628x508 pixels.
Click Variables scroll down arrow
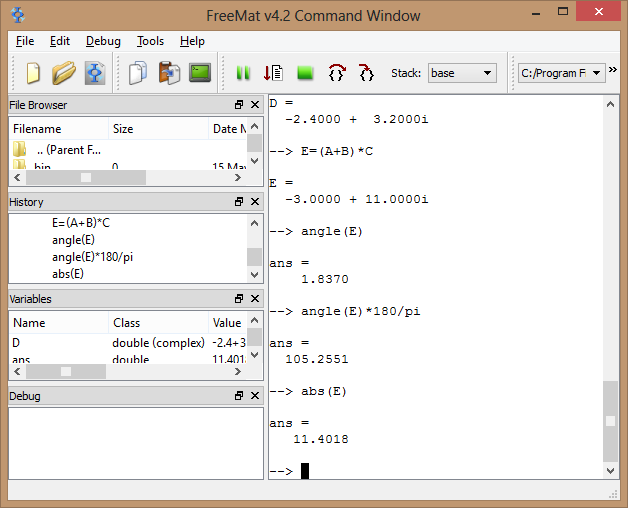254,355
